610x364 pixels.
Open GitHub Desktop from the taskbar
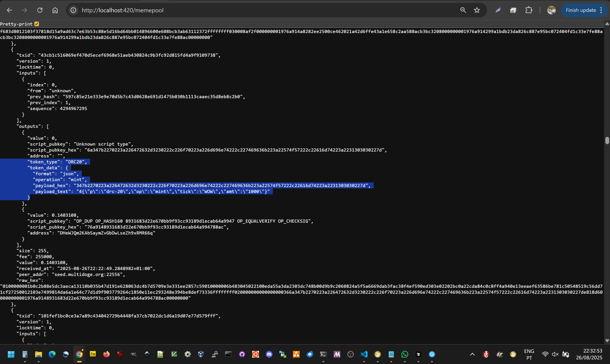coord(242,354)
